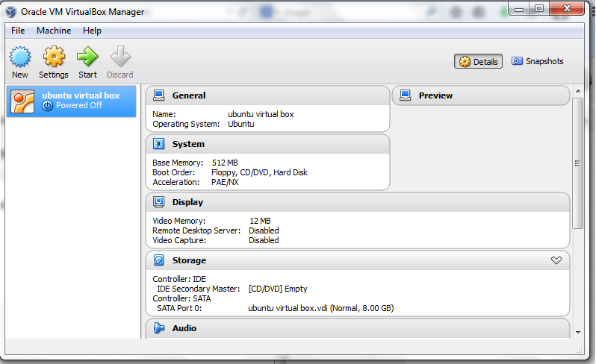Viewport: 596px width, 364px height.
Task: Click the Preview section monitor icon
Action: 406,95
